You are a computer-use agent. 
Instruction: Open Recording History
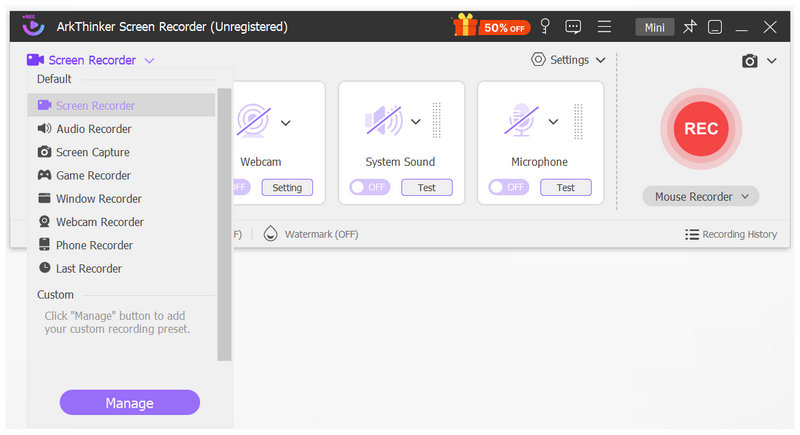pos(731,234)
